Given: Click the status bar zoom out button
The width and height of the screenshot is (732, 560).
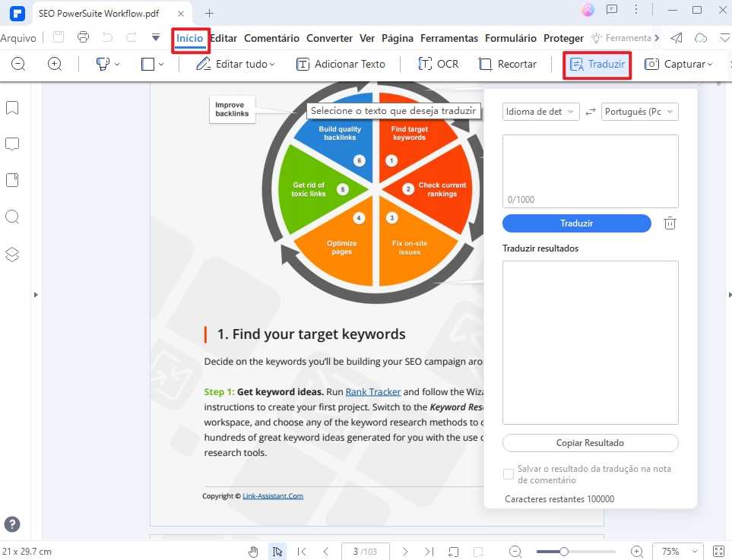Looking at the screenshot, I should click(x=515, y=552).
